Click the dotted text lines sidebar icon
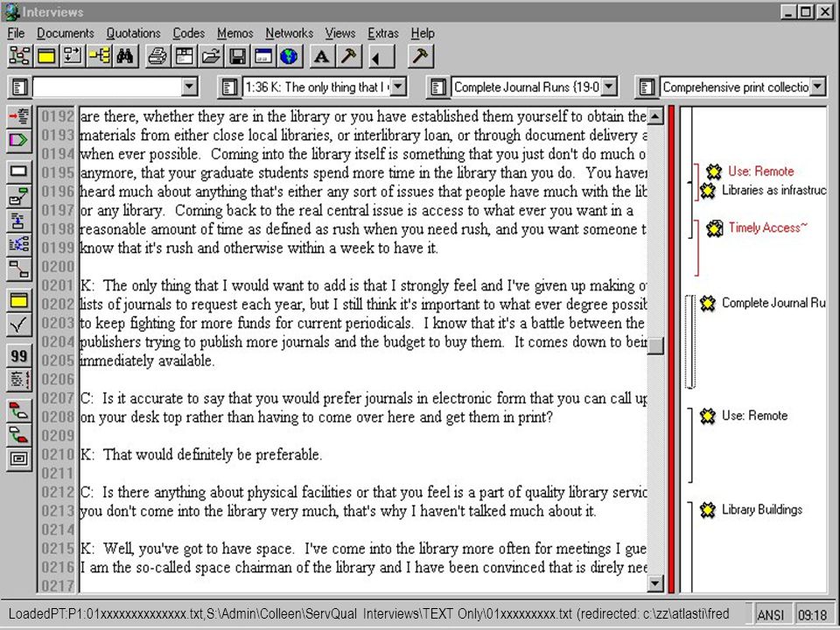 click(18, 380)
